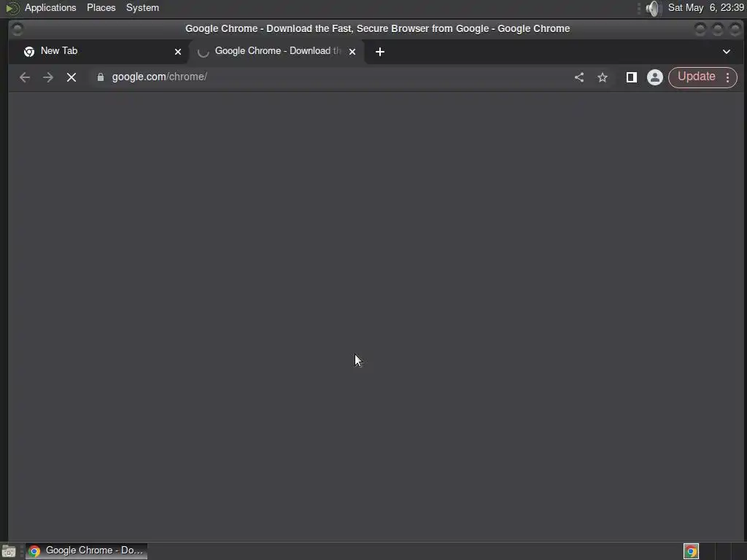Go back to the previous page
Image resolution: width=747 pixels, height=560 pixels.
[25, 77]
